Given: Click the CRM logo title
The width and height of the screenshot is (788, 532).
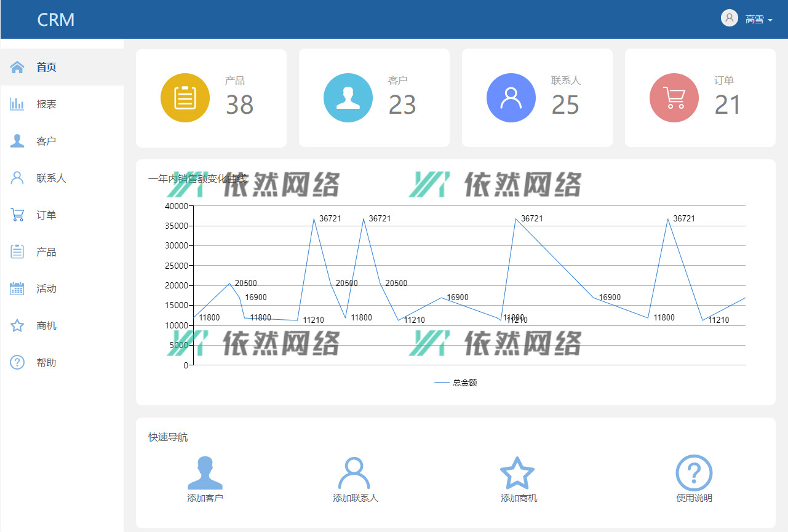Looking at the screenshot, I should point(56,20).
